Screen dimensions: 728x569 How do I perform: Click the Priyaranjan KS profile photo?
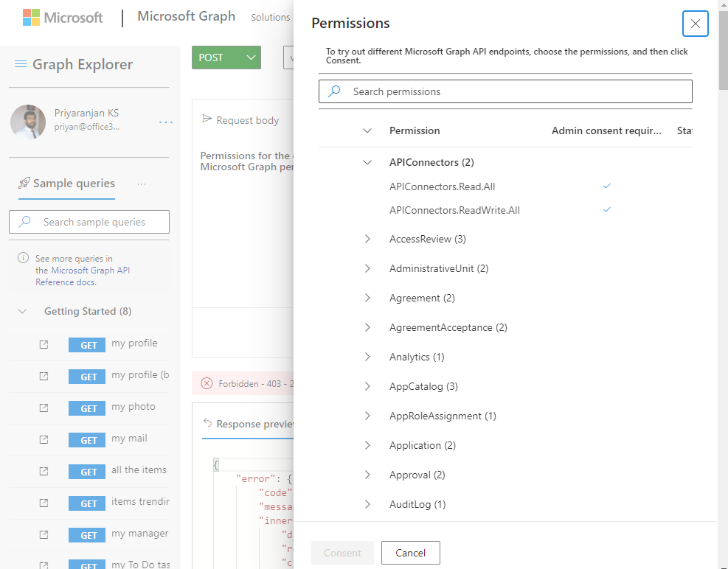[x=28, y=122]
